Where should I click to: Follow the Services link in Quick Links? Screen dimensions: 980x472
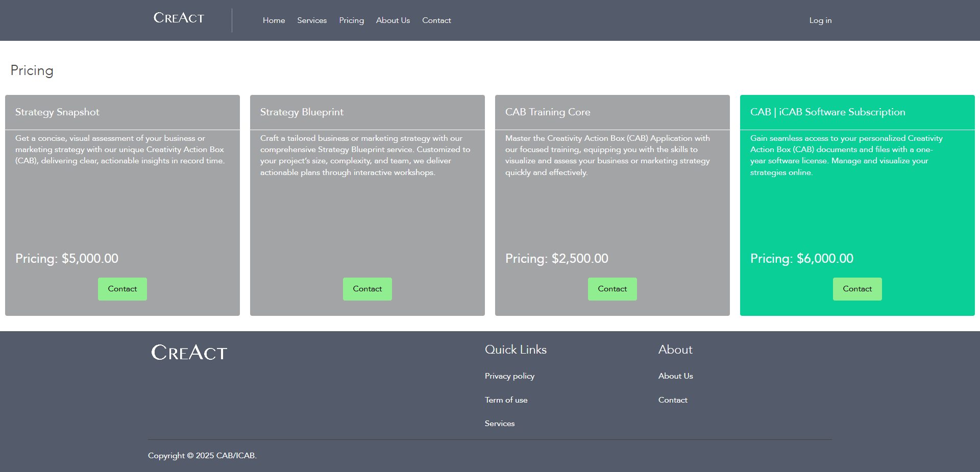[x=499, y=424]
